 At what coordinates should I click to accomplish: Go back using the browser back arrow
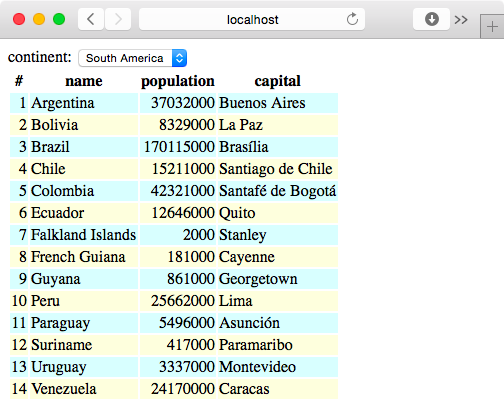[91, 19]
